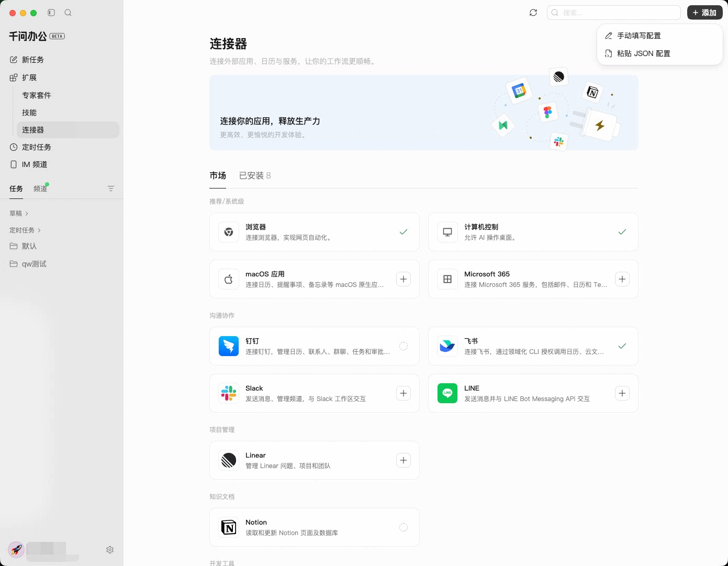Click the loading indicator on the 钉钉 card
Viewport: 728px width, 566px height.
[x=404, y=346]
